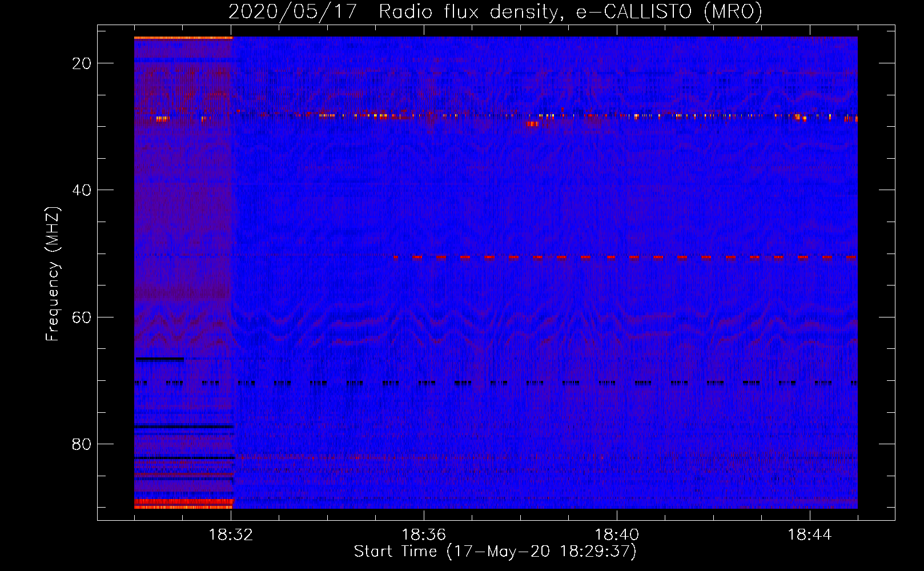The image size is (924, 571).
Task: Click the '18:36' time tick label
Action: (424, 535)
